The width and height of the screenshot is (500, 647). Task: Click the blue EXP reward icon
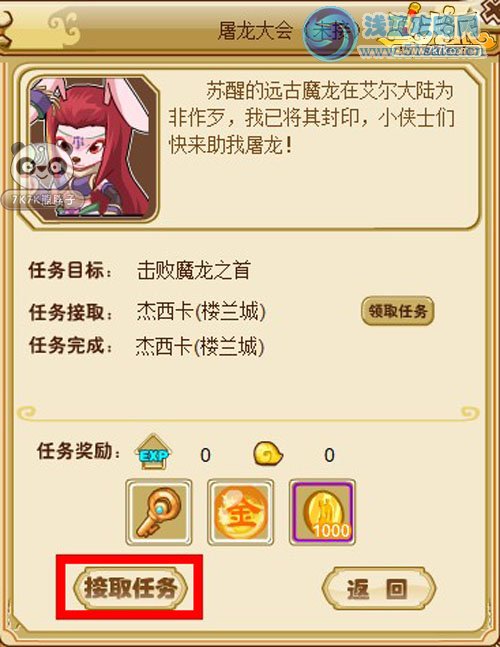click(153, 452)
